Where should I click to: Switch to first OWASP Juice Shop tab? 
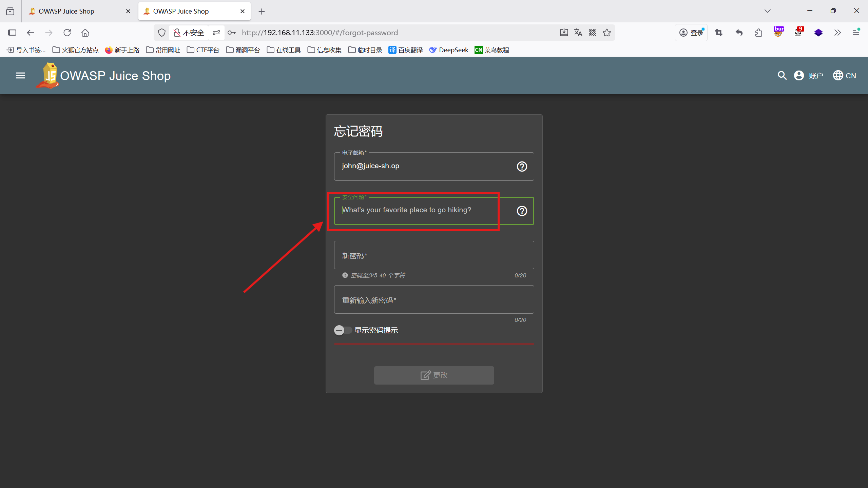[66, 11]
